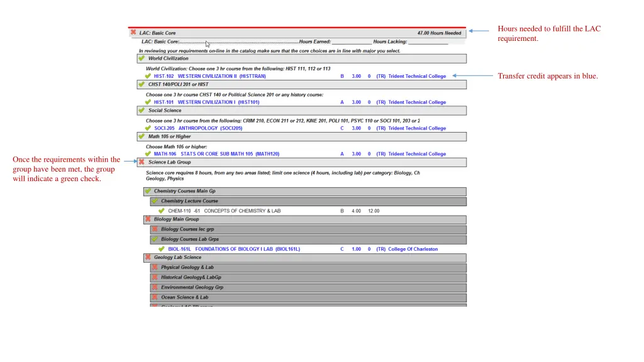Open WESTERN CIVILIZATION I (HIST101) course link
The width and height of the screenshot is (644, 362).
click(x=218, y=102)
